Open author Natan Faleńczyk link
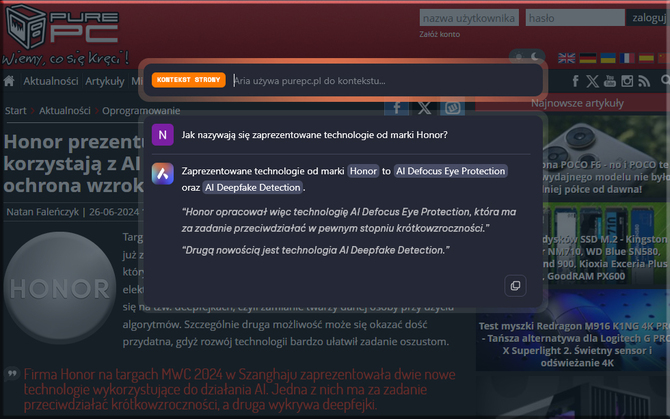 (43, 212)
